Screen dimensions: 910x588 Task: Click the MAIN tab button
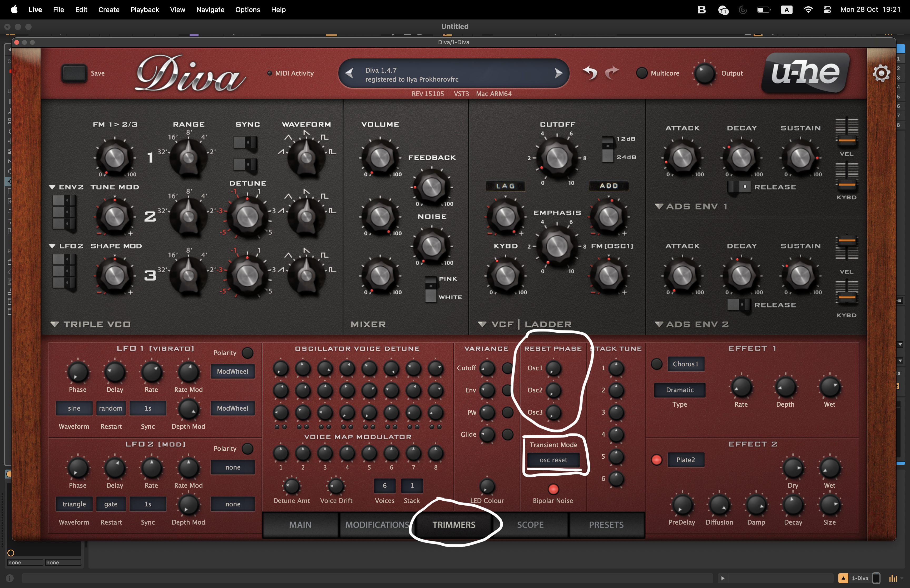[x=300, y=525]
